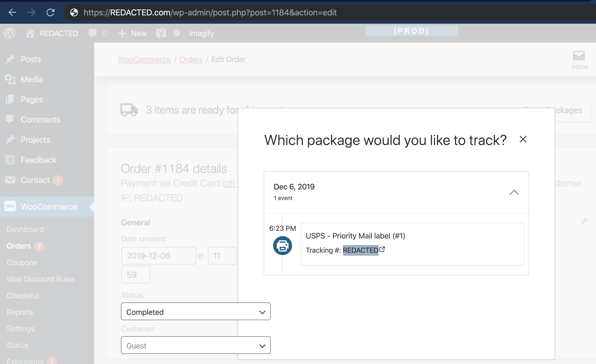
Task: Click the WordPress logo icon
Action: (x=9, y=33)
